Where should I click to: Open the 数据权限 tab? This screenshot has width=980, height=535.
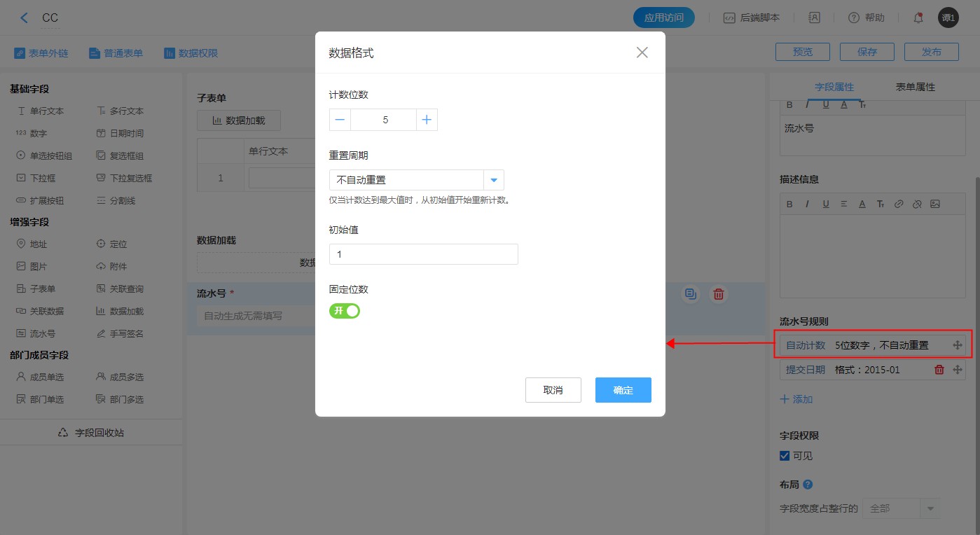pyautogui.click(x=191, y=53)
